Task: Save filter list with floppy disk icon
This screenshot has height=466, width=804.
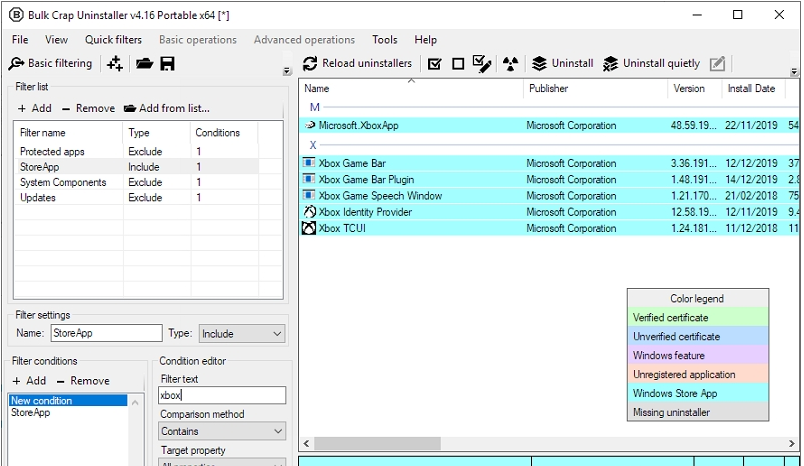Action: (167, 64)
